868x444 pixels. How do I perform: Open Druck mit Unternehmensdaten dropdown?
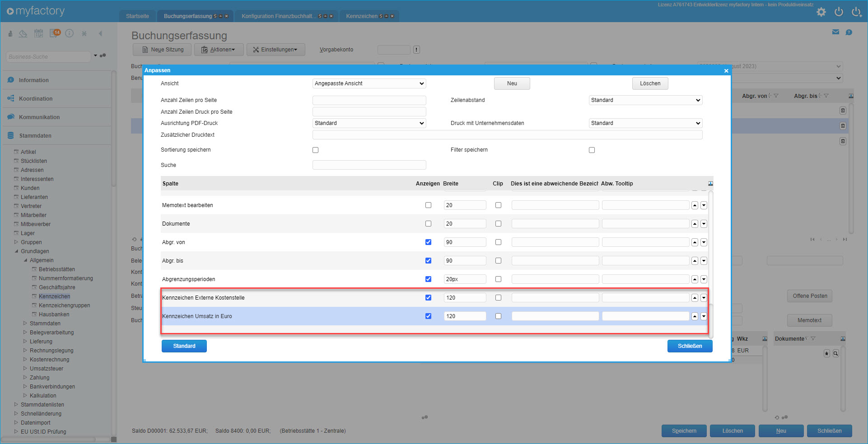point(645,123)
